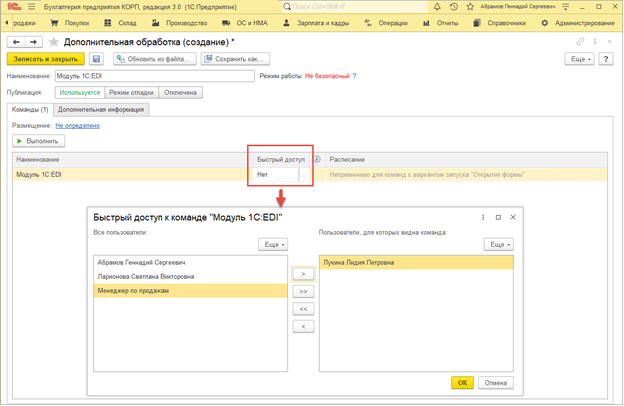Move all users right with >> button
Viewport: 624px width, 406px height.
303,291
